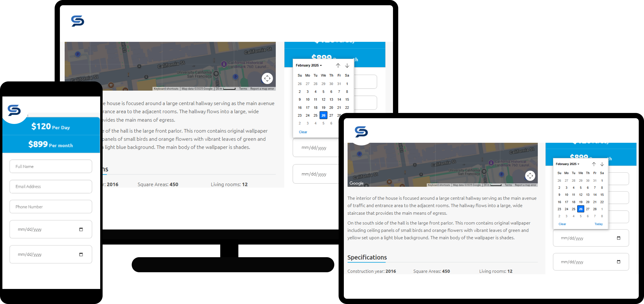Open calendar icon in phone's second date field

click(81, 254)
